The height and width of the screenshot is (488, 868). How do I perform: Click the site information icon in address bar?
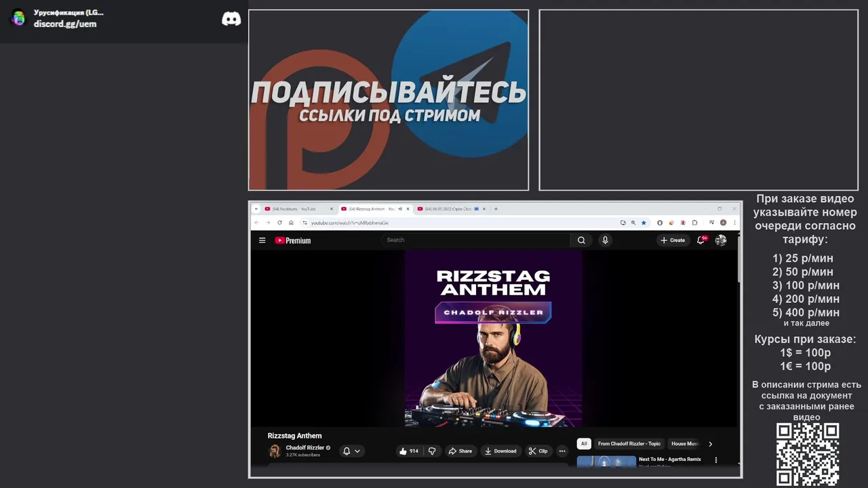pyautogui.click(x=304, y=222)
